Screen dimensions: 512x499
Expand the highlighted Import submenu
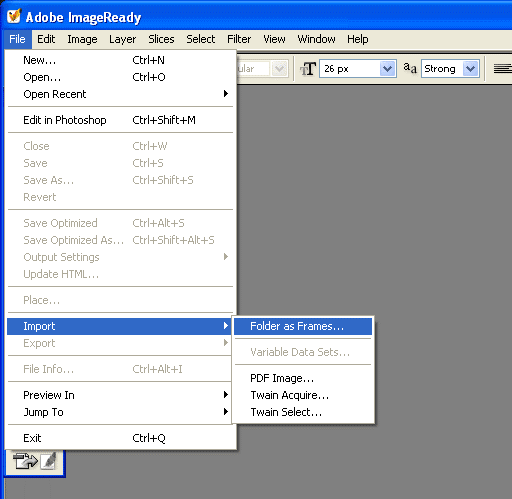pyautogui.click(x=120, y=326)
